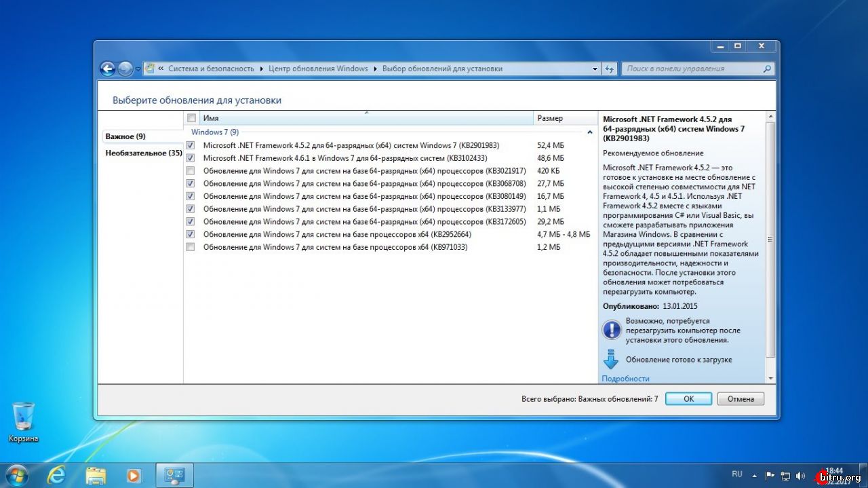The height and width of the screenshot is (488, 868).
Task: Click the "52,4 МБ" size value
Action: click(551, 145)
